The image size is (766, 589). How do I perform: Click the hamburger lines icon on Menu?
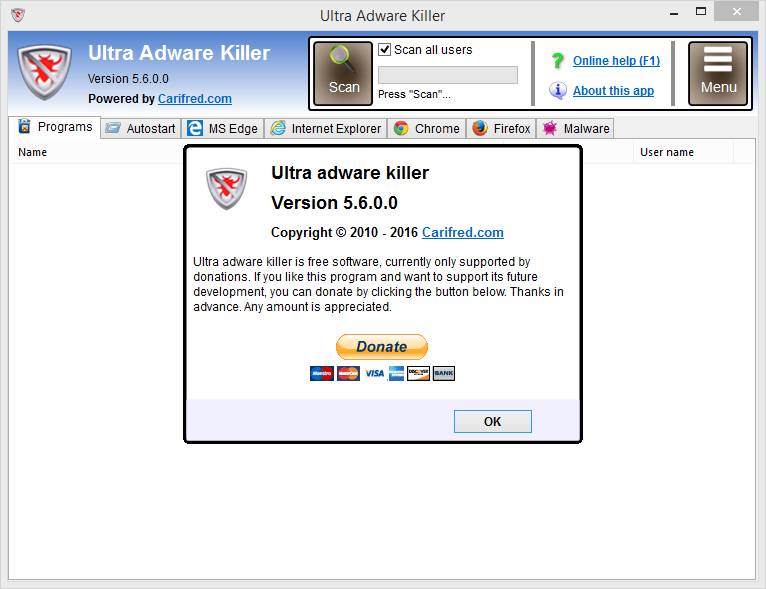[x=718, y=59]
